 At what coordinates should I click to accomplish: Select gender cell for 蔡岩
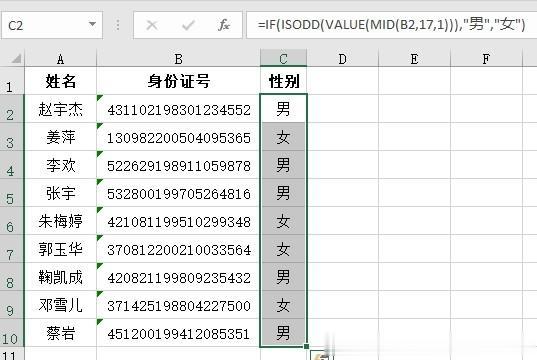click(x=284, y=334)
